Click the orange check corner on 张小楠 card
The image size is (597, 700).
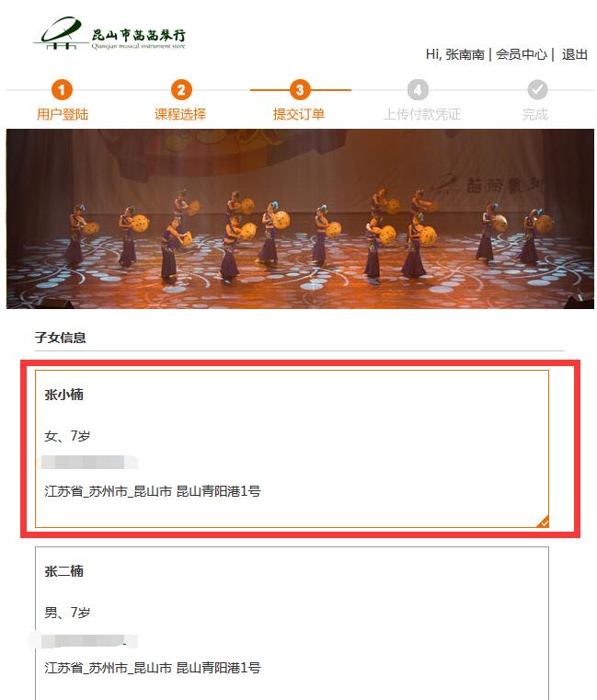[x=543, y=522]
